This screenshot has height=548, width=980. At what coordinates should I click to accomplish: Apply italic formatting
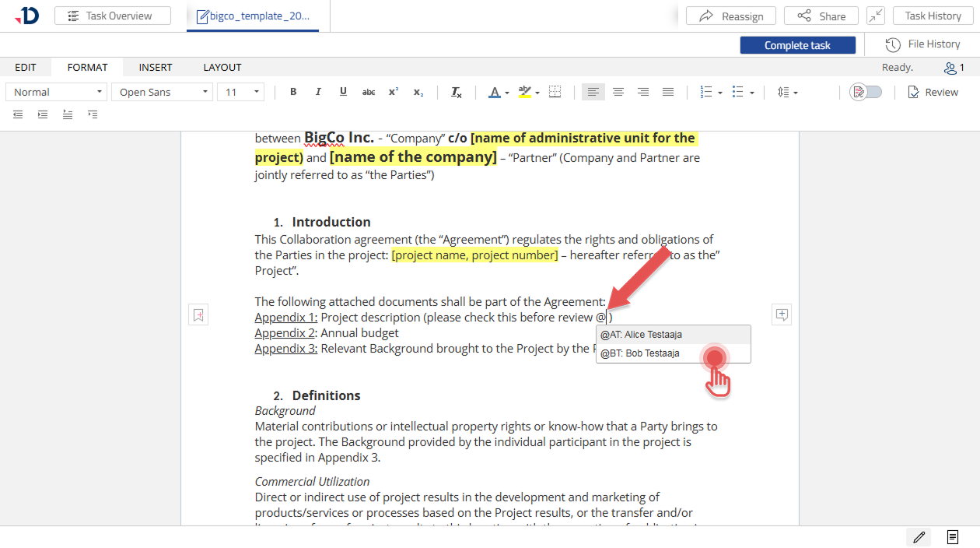click(318, 92)
